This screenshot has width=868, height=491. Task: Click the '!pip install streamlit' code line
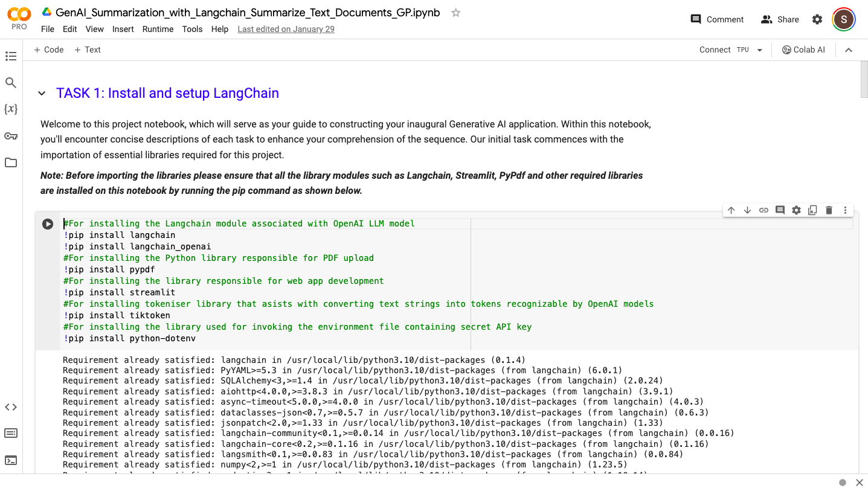[x=119, y=292]
